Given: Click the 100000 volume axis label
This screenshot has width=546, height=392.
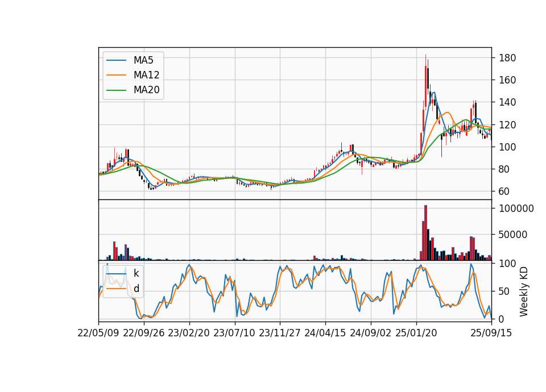Looking at the screenshot, I should [516, 208].
